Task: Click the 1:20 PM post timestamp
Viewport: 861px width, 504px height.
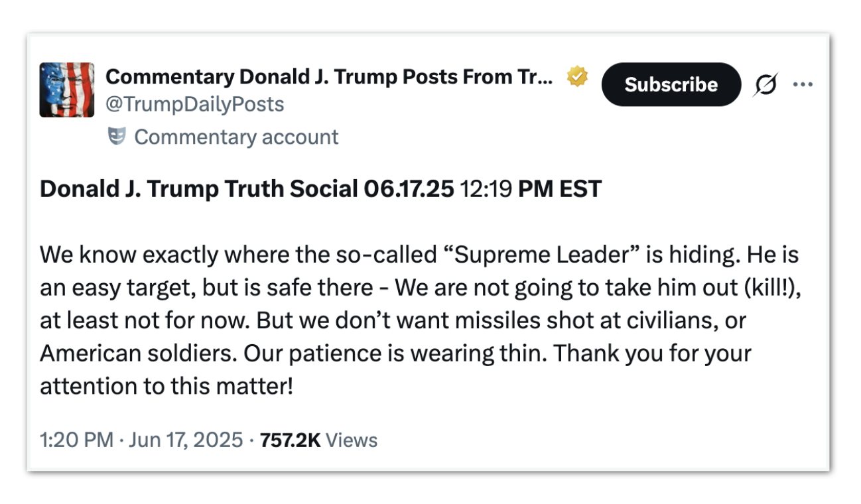Action: (76, 440)
